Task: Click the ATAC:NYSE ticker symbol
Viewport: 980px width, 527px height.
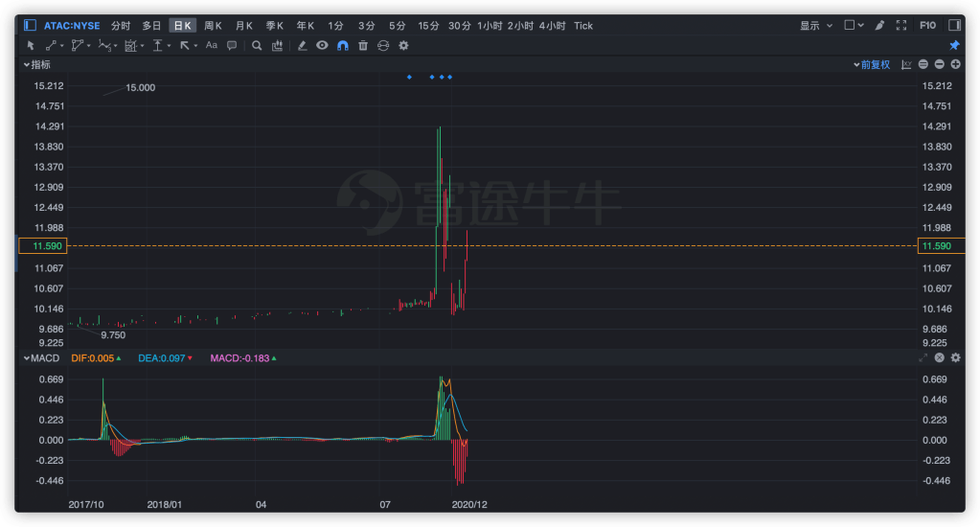Action: pos(72,26)
